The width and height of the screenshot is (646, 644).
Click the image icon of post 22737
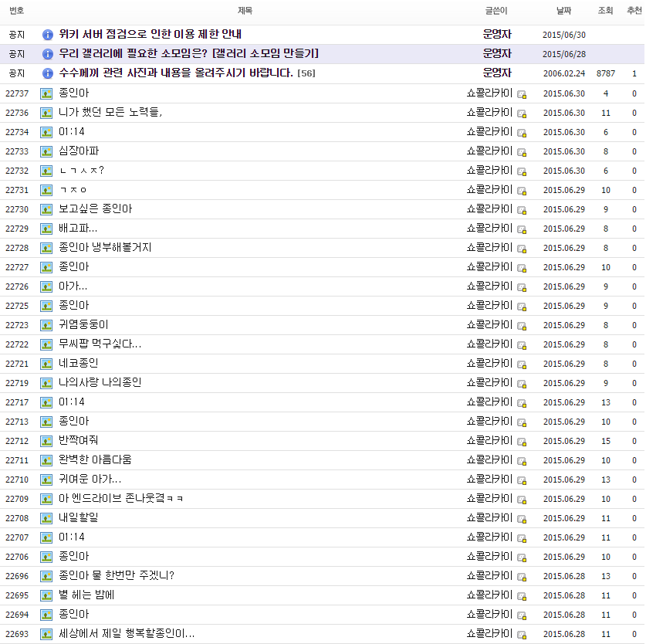pos(46,93)
